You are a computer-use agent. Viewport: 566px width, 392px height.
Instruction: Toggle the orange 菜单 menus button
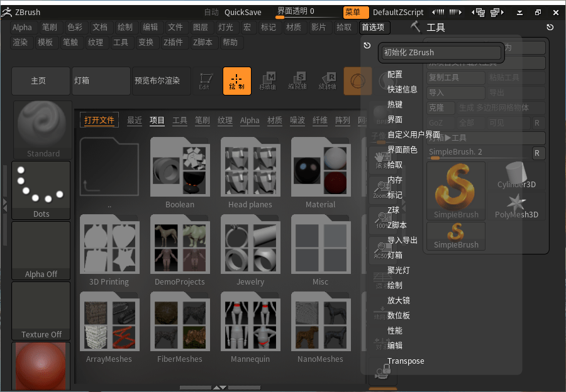click(x=356, y=13)
